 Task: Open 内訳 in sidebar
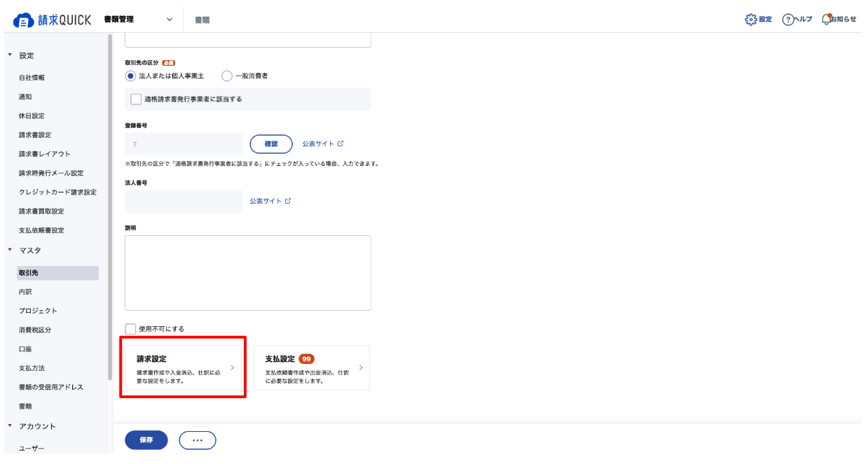click(25, 292)
